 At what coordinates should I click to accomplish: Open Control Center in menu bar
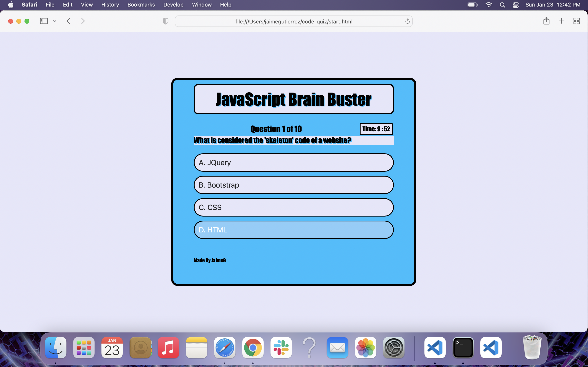pos(516,5)
